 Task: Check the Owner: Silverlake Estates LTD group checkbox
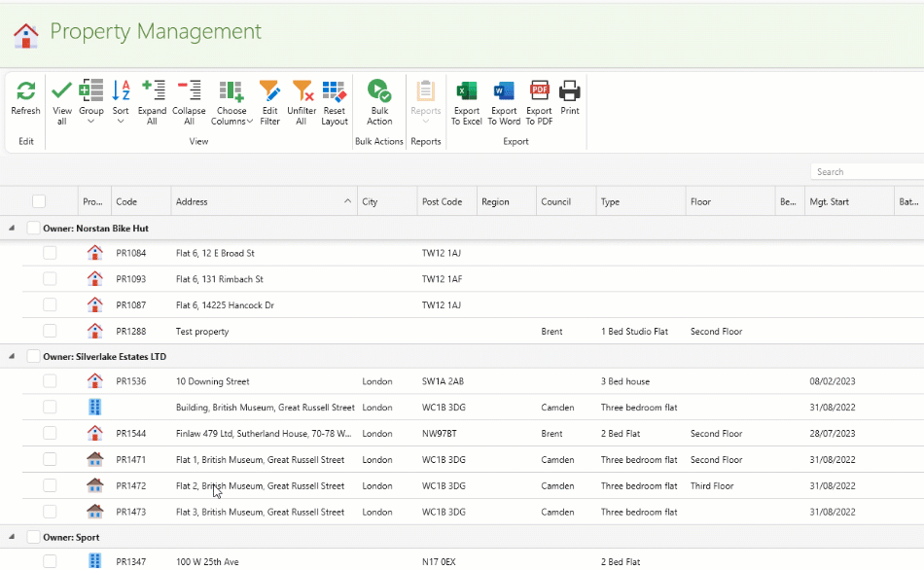(x=33, y=357)
